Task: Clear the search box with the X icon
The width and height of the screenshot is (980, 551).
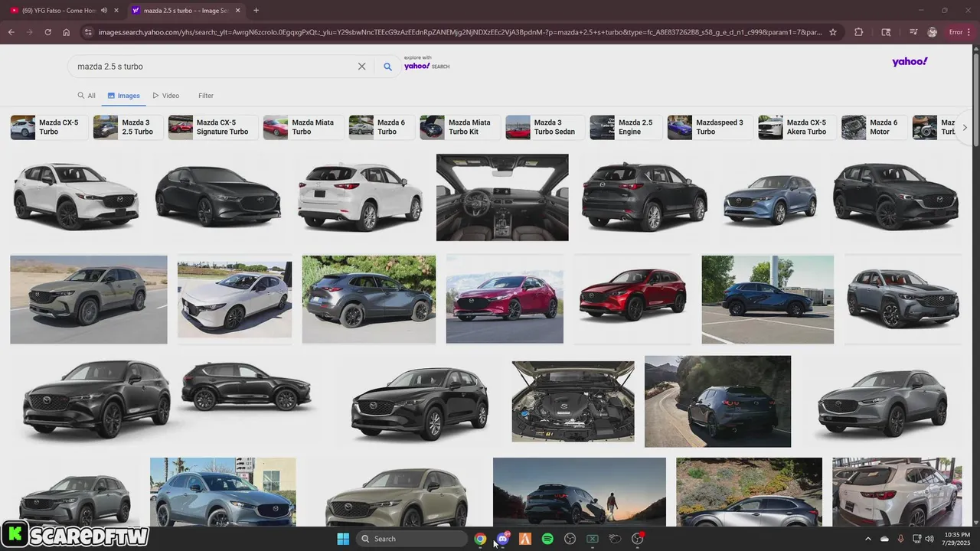Action: (x=361, y=67)
